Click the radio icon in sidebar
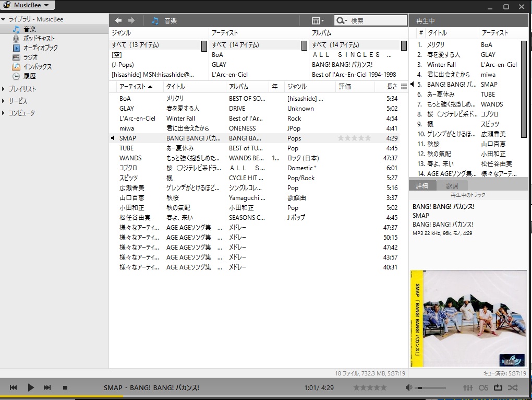 16,57
